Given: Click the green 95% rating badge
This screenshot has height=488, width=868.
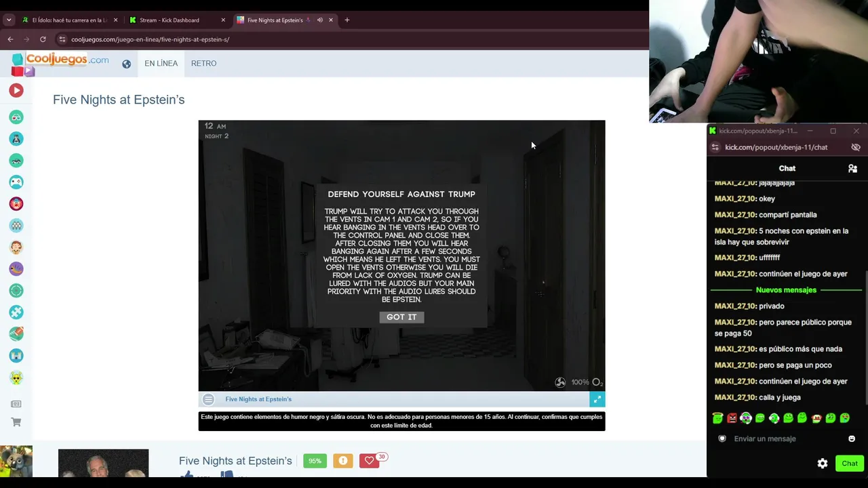Looking at the screenshot, I should [315, 461].
